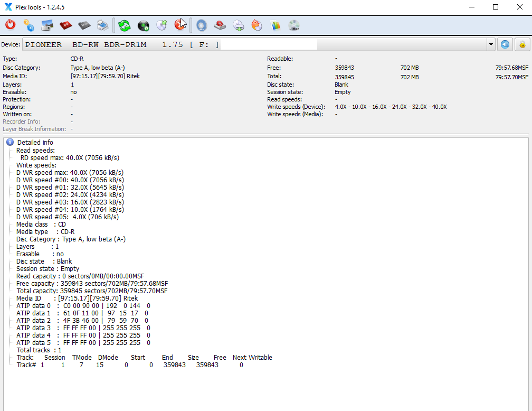Click the Free '79:57.68MSF' value
Image resolution: width=532 pixels, height=411 pixels.
tap(511, 68)
